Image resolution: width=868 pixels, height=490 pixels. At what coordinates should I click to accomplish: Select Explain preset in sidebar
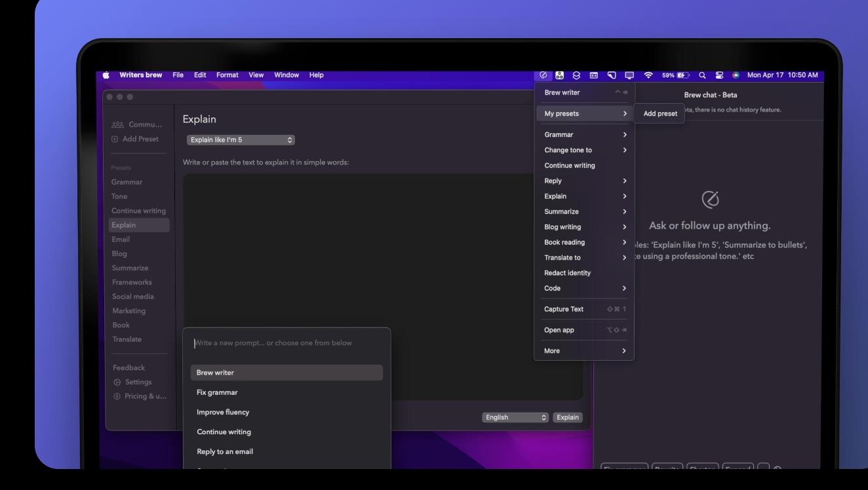click(x=139, y=225)
